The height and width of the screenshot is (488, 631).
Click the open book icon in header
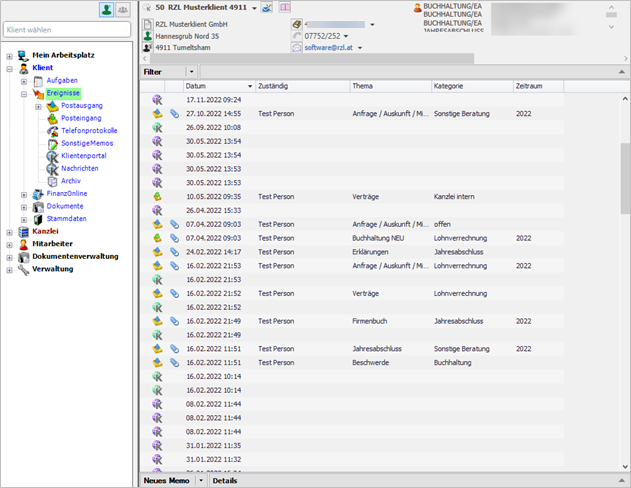[x=284, y=8]
